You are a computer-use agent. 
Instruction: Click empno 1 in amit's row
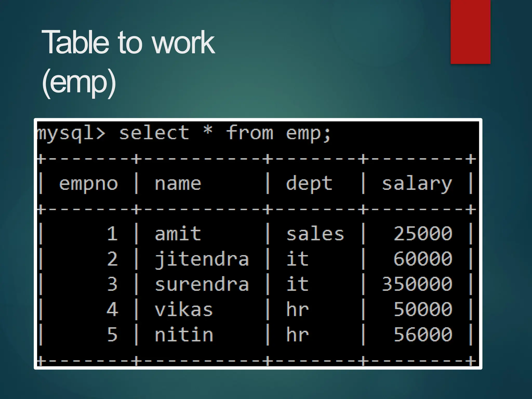pos(112,233)
